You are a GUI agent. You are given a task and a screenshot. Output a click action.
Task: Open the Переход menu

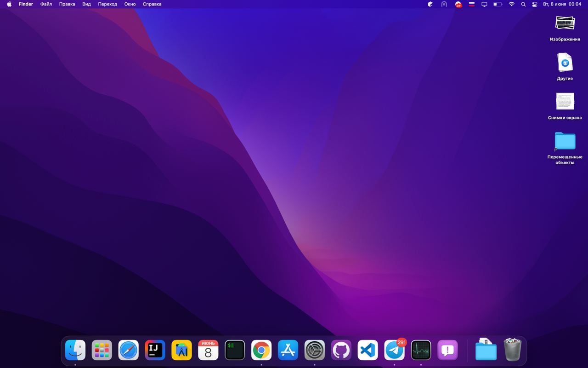[107, 4]
